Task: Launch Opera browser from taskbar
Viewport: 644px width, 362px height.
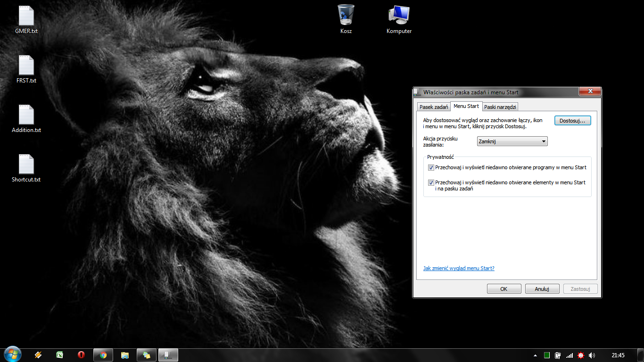Action: pos(82,355)
